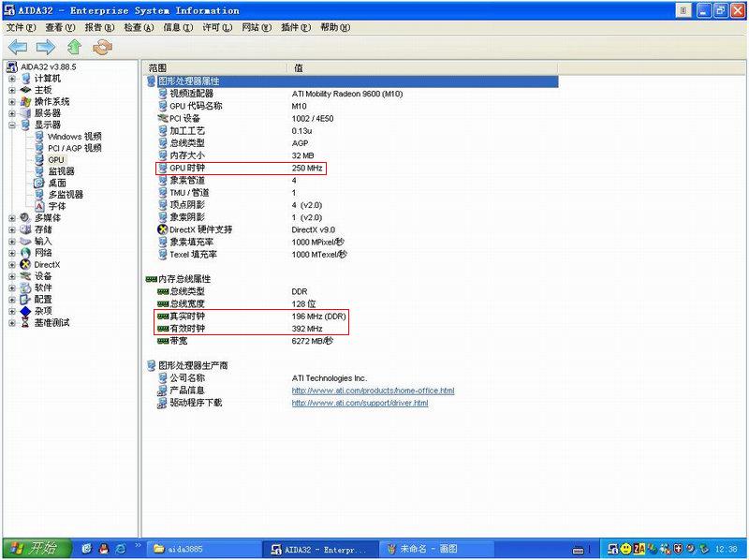Open the ATI home-office product info link
This screenshot has width=749, height=560.
tap(373, 391)
